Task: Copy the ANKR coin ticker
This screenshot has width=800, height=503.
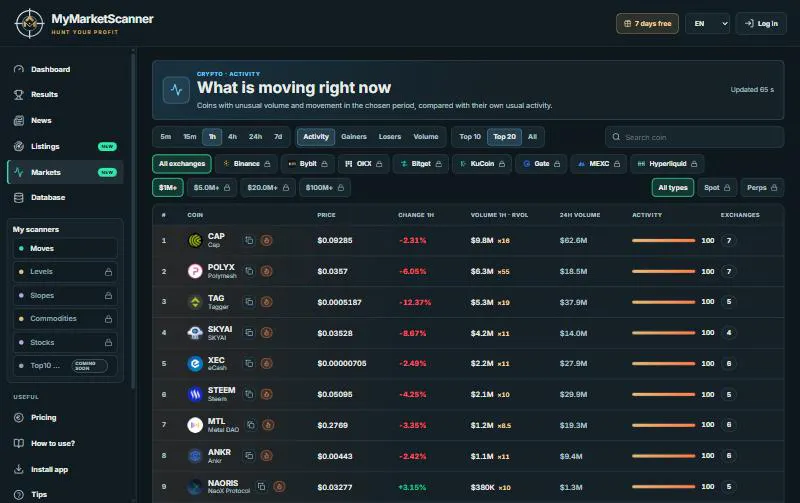Action: pyautogui.click(x=249, y=456)
